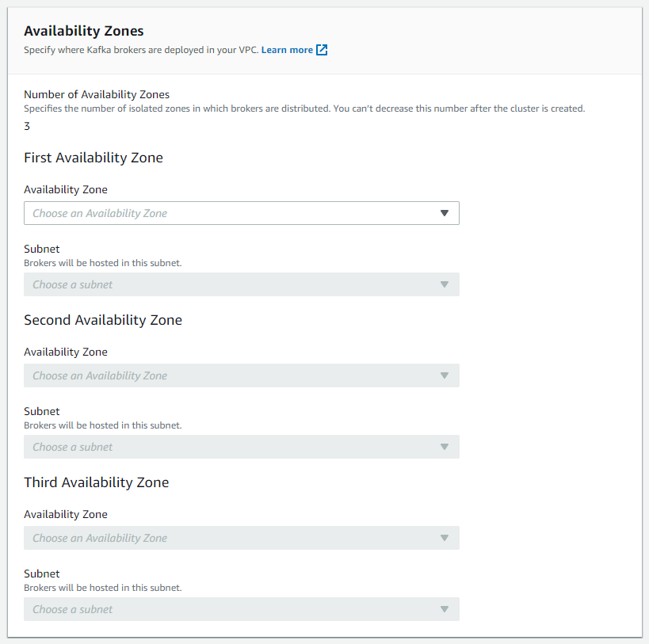Viewport: 649px width, 644px height.
Task: Click the dropdown arrow on Third zone subnet selector
Action: [x=445, y=609]
